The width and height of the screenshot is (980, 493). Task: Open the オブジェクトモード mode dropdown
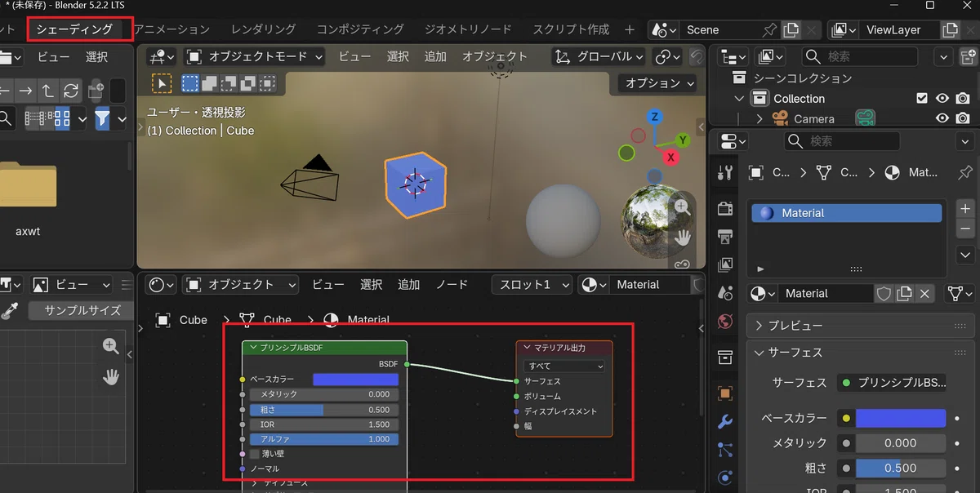tap(255, 56)
